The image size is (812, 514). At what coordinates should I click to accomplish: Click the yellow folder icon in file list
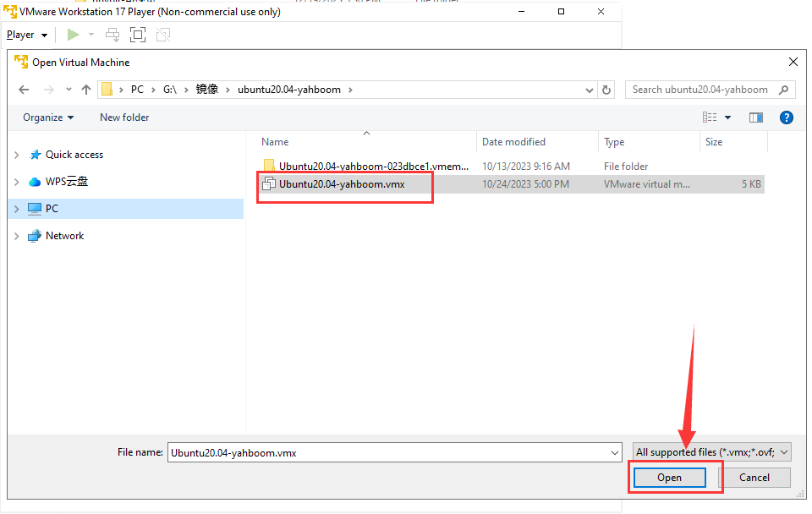coord(269,166)
